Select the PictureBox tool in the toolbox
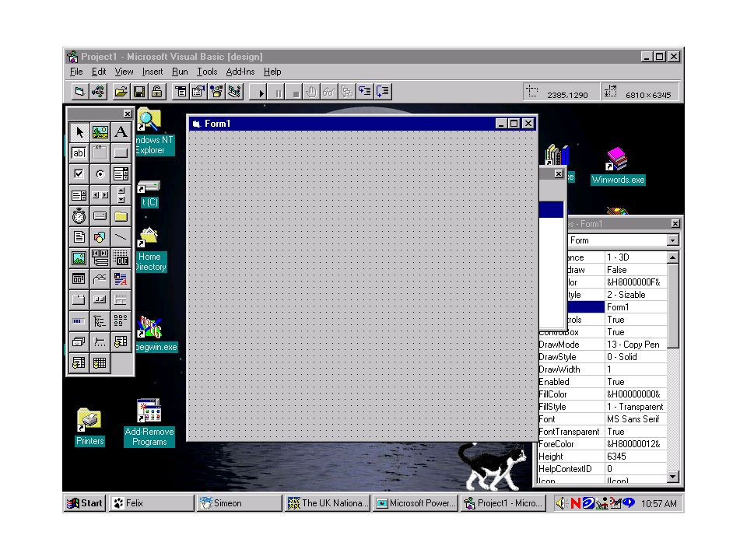Screen dimensions: 747x560 point(100,132)
